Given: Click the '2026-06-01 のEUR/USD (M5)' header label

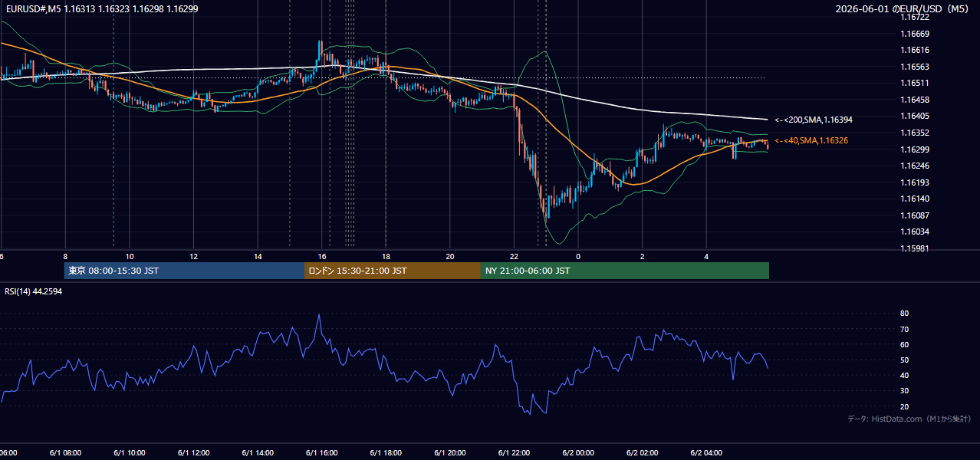Looking at the screenshot, I should (903, 8).
